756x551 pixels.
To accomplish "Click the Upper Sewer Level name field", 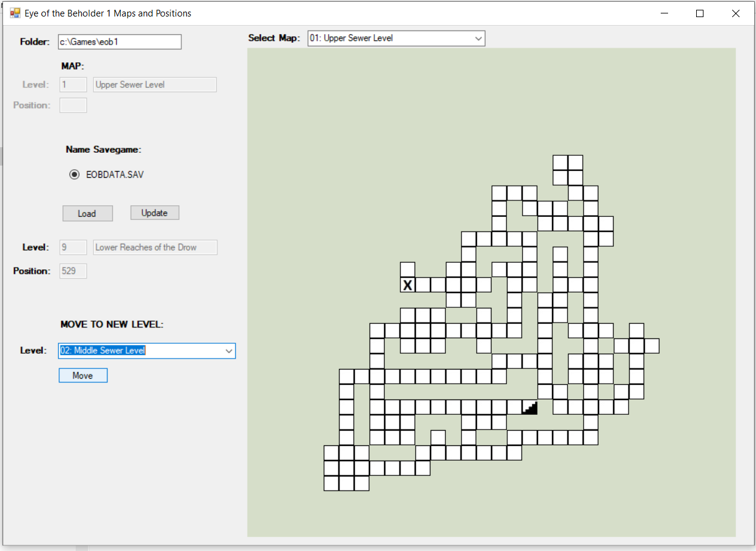I will pyautogui.click(x=155, y=85).
